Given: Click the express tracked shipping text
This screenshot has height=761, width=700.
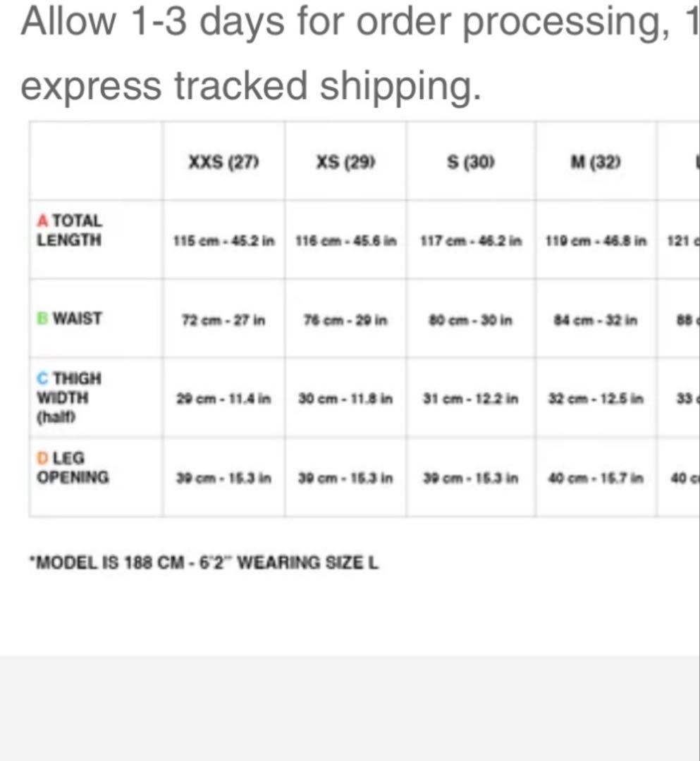Looking at the screenshot, I should pos(250,86).
